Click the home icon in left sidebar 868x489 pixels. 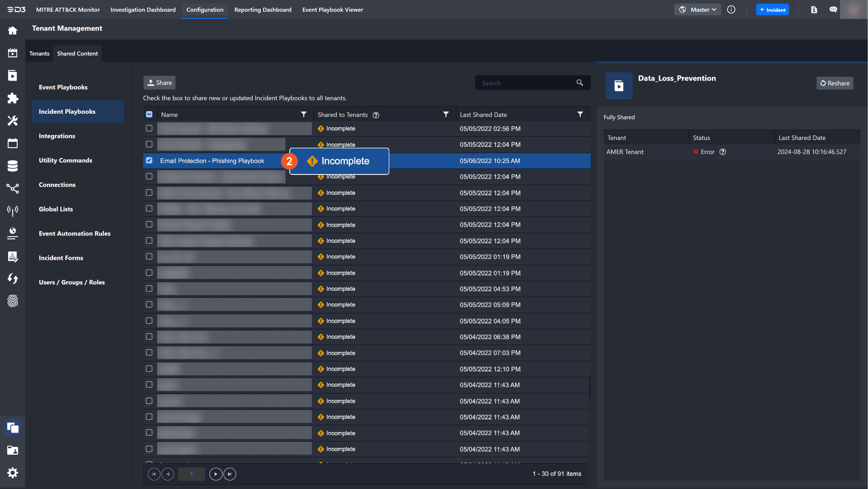[12, 31]
